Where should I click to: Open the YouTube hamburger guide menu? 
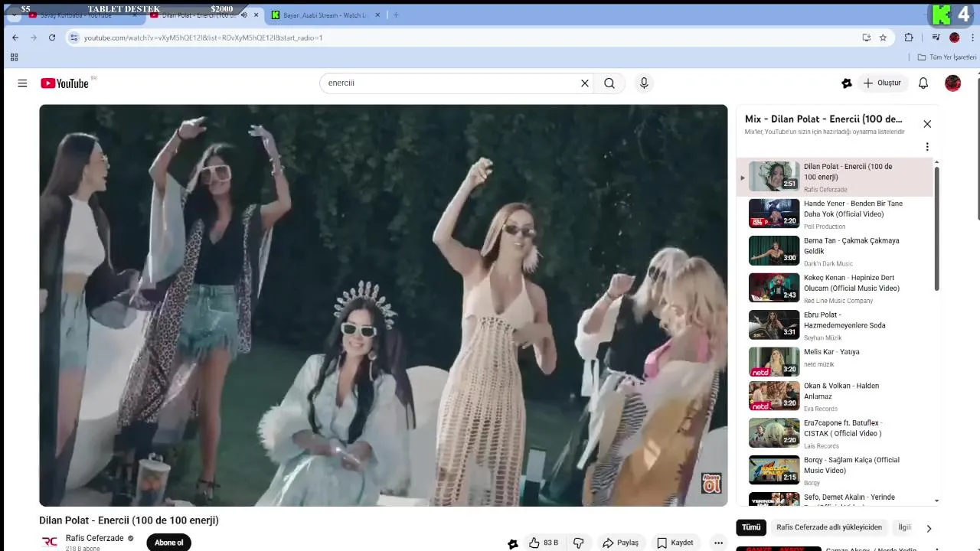(x=22, y=83)
